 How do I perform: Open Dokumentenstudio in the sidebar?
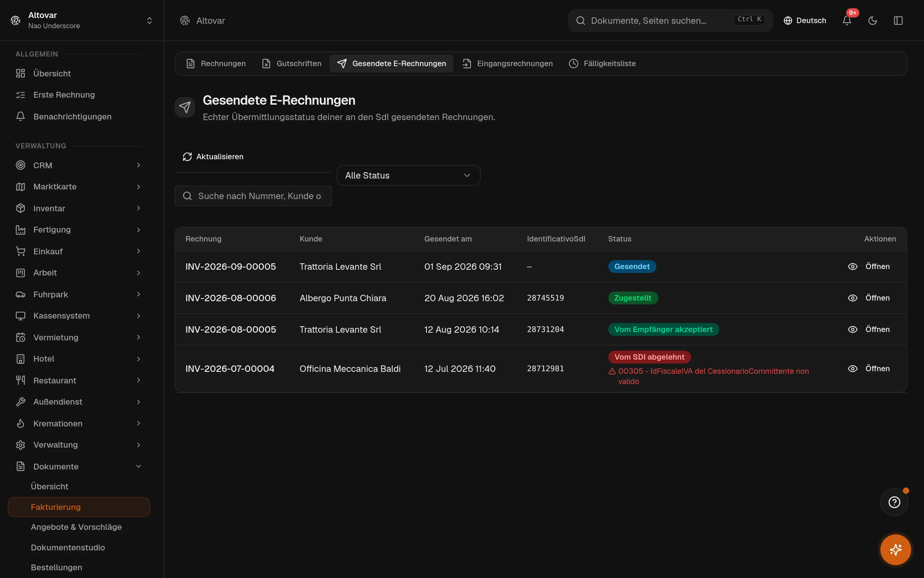click(68, 547)
